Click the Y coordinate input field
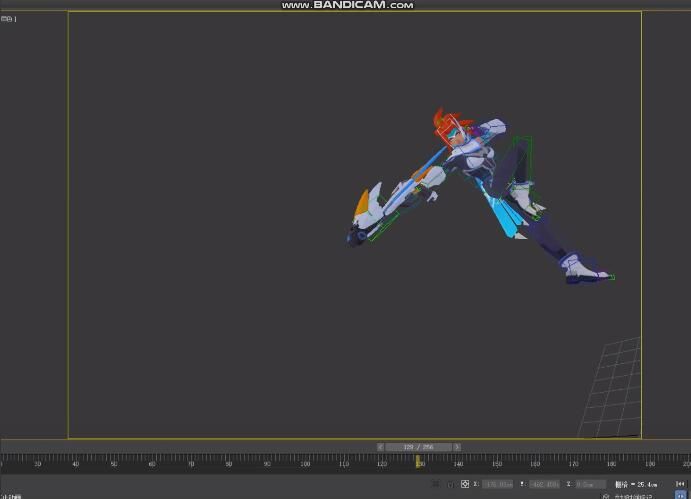Image resolution: width=691 pixels, height=499 pixels. [x=544, y=484]
